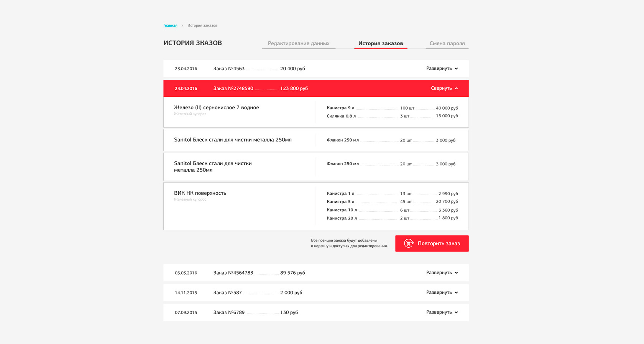Click the cart icon in Повторить заказ button

tap(409, 243)
